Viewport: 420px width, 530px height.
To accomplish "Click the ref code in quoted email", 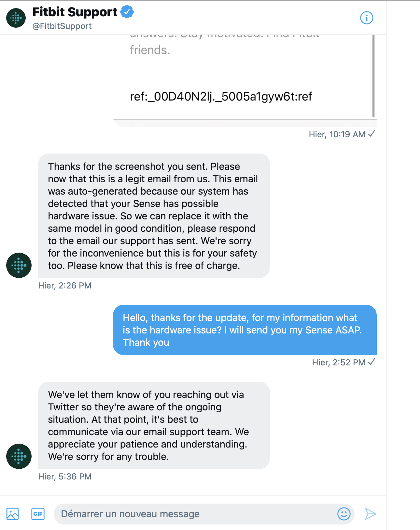I will point(221,96).
